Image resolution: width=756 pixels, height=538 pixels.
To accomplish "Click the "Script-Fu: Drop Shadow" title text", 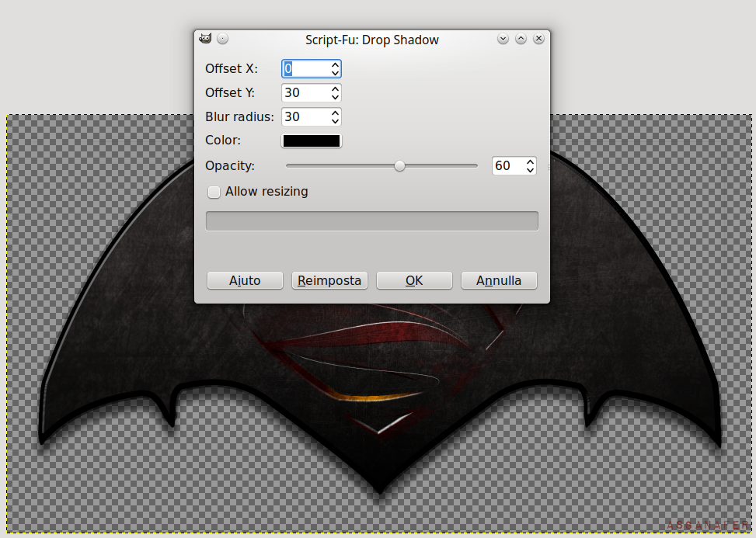I will 371,40.
